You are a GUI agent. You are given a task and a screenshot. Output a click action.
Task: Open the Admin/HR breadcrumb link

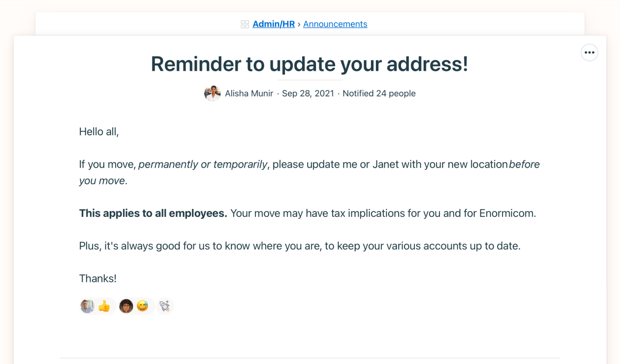click(273, 24)
